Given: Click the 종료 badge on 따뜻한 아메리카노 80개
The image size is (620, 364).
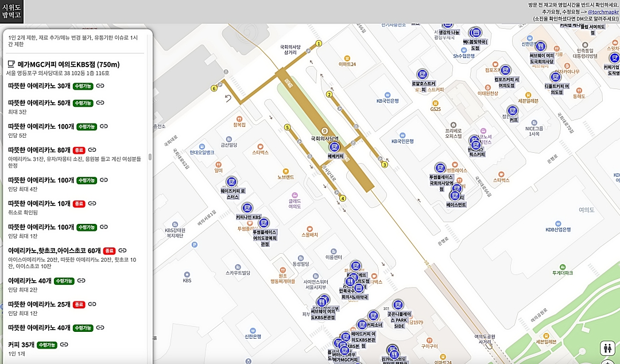Looking at the screenshot, I should coord(79,150).
